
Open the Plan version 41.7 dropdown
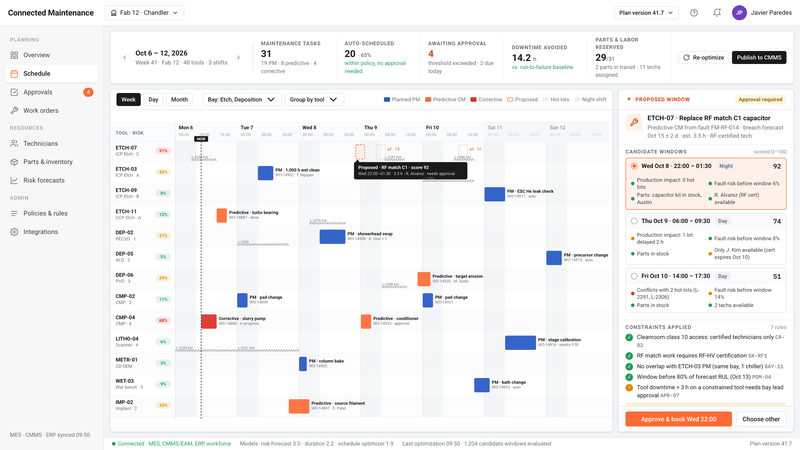click(x=646, y=13)
